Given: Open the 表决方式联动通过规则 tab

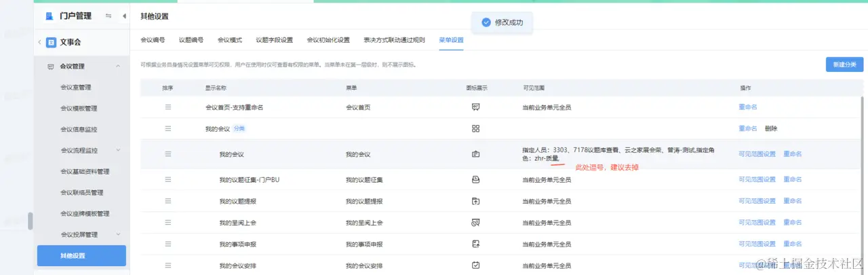Looking at the screenshot, I should (x=394, y=40).
